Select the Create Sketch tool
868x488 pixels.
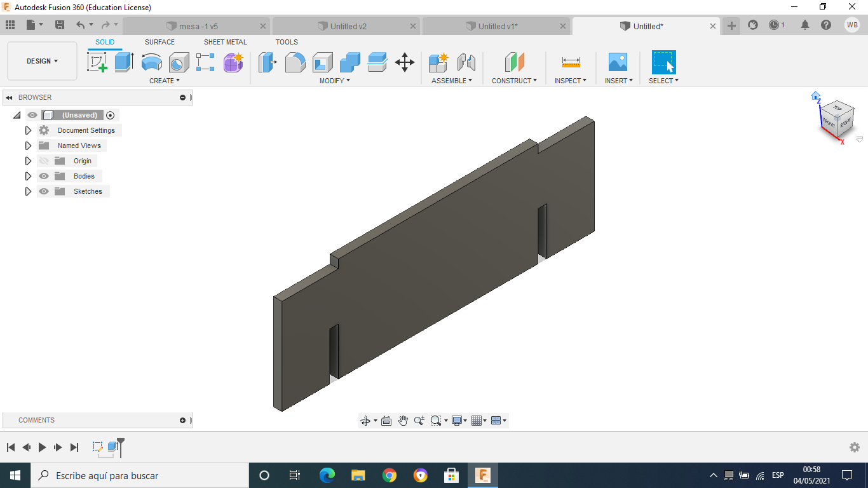(x=97, y=62)
